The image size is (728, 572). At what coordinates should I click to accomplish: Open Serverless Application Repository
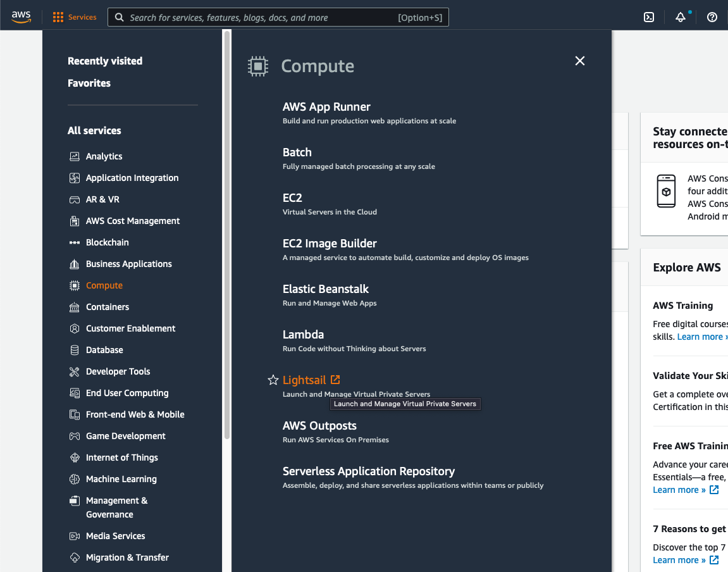(369, 471)
